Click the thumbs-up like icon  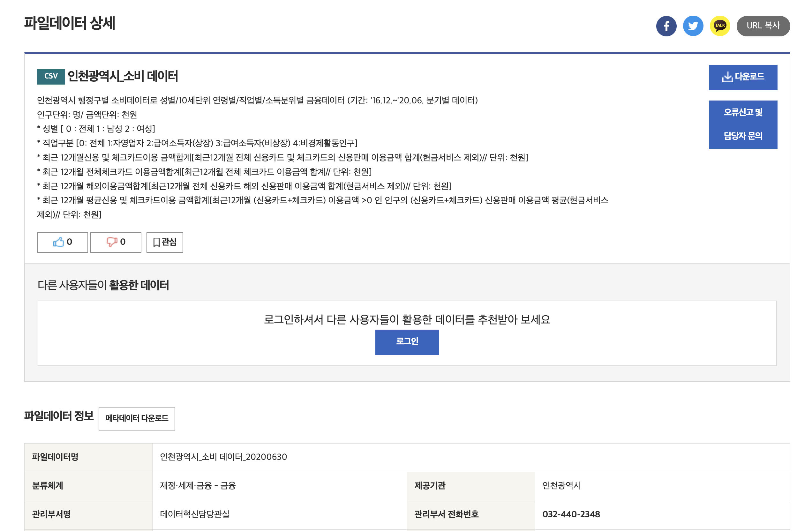tap(59, 242)
